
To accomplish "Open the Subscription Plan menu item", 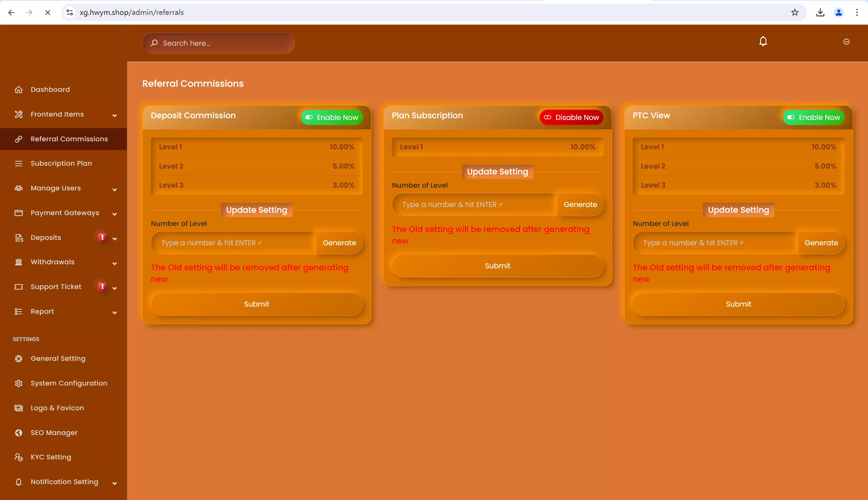I will pyautogui.click(x=61, y=164).
